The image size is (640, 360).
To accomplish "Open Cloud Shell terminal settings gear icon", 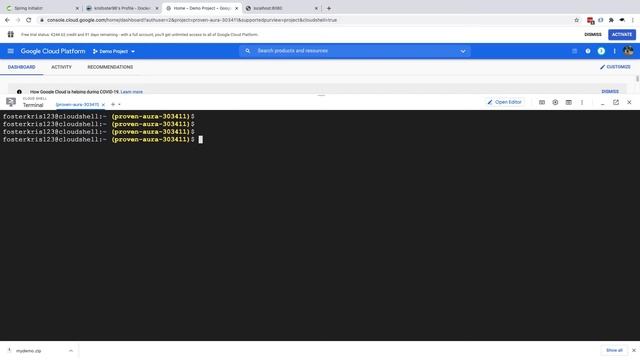I will tap(555, 102).
